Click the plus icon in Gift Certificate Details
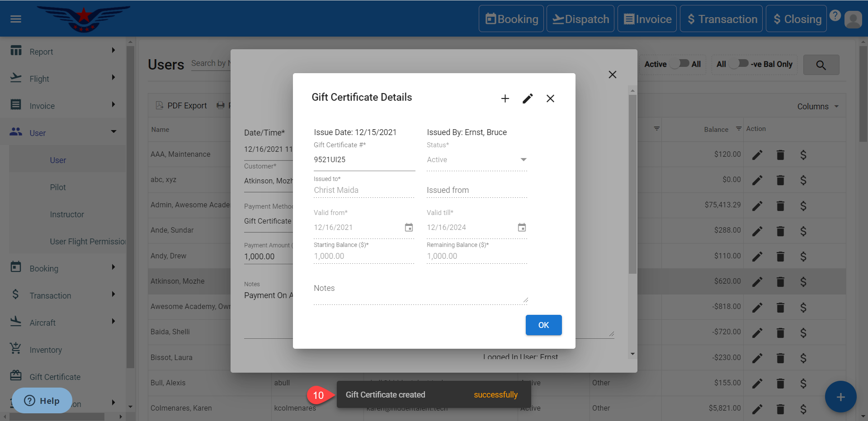 [x=505, y=98]
